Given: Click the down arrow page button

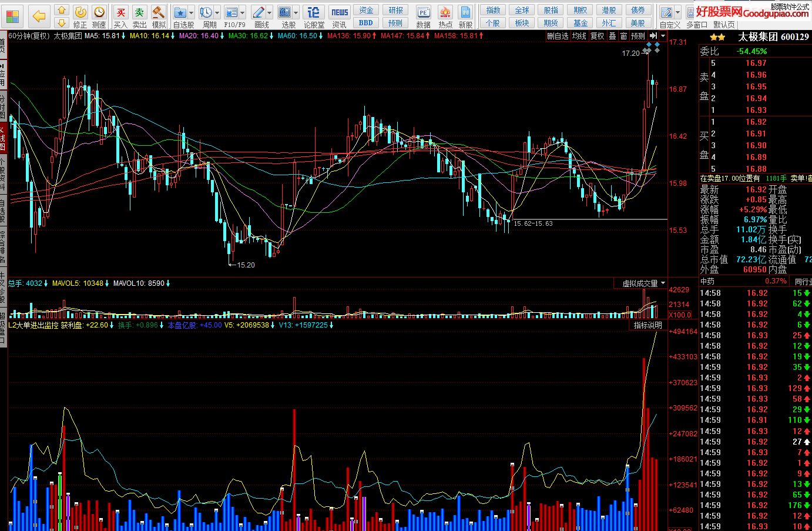Looking at the screenshot, I should pyautogui.click(x=62, y=22).
